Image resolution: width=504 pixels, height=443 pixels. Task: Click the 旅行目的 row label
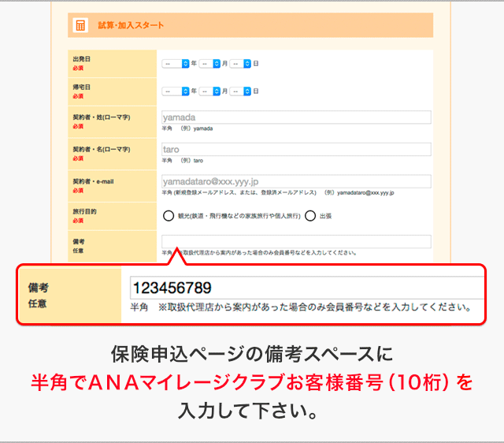(85, 211)
